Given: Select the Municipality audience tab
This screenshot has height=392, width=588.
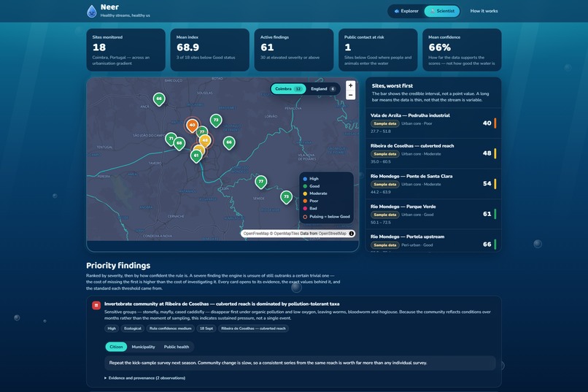Looking at the screenshot, I should click(x=143, y=347).
